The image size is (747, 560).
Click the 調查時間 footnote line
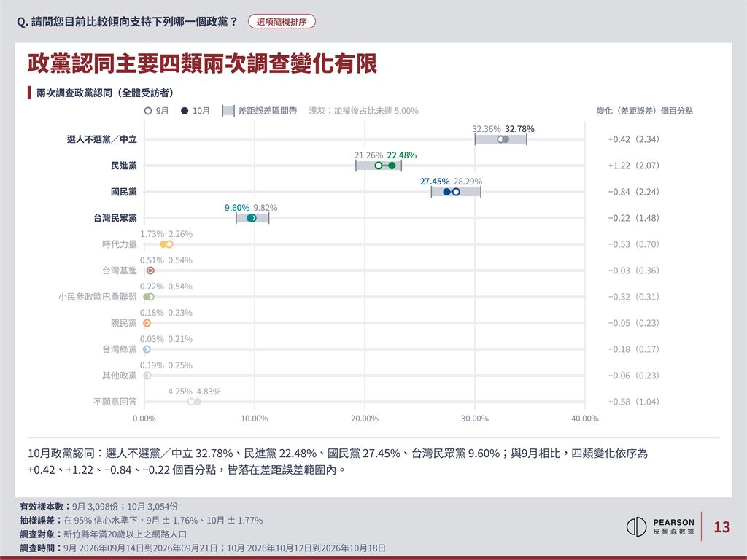(203, 548)
